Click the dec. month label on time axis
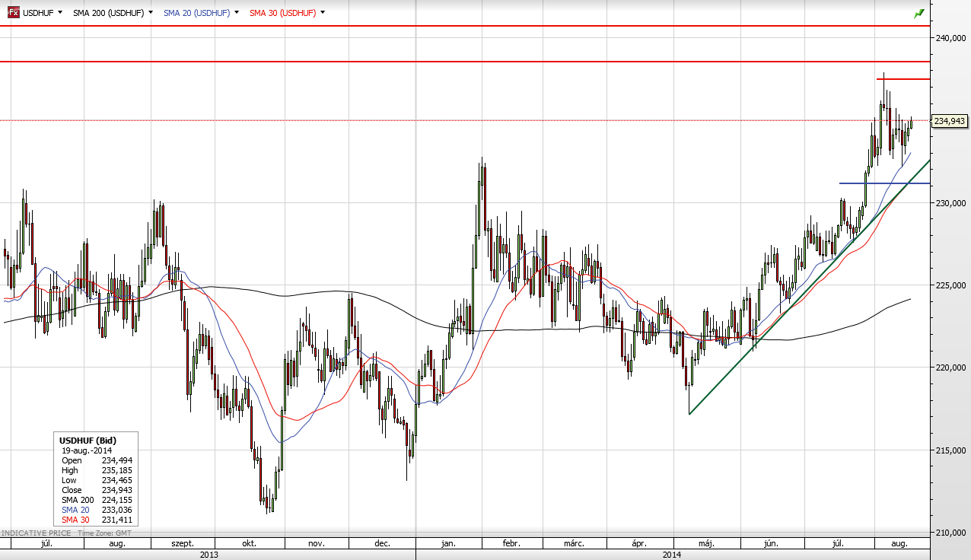This screenshot has height=560, width=971. [x=382, y=544]
